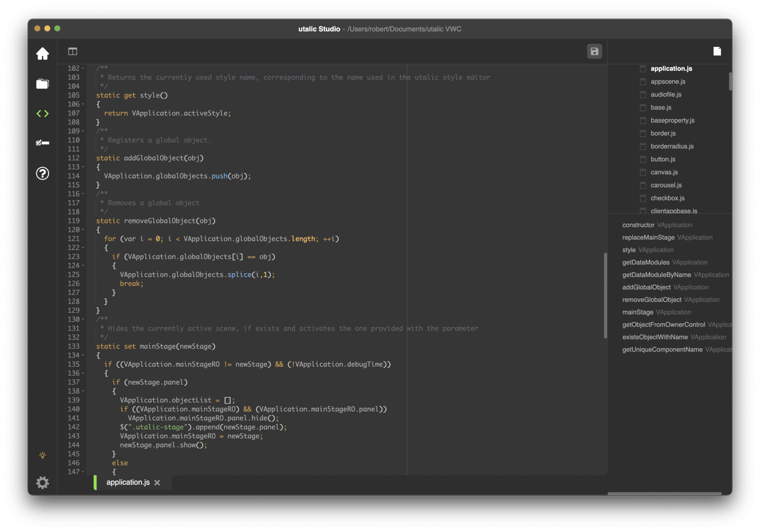Click the editor vertical scrollbar thumb
Image resolution: width=760 pixels, height=532 pixels.
coord(605,295)
